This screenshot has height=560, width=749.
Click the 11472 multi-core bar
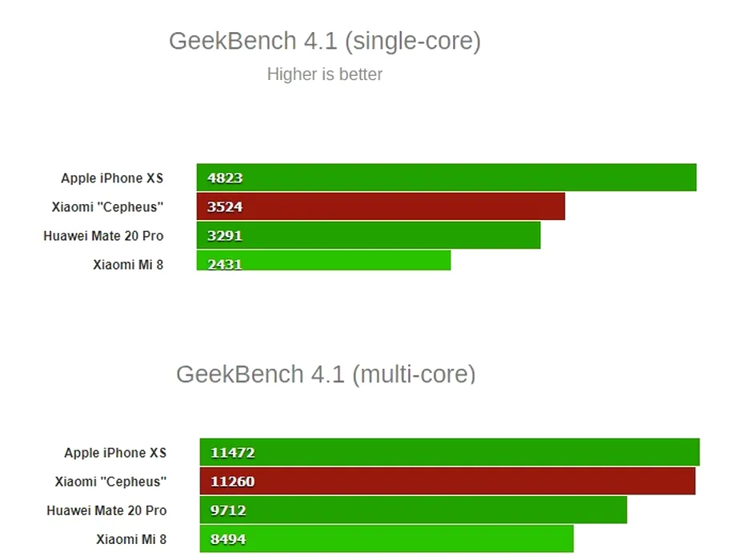450,452
